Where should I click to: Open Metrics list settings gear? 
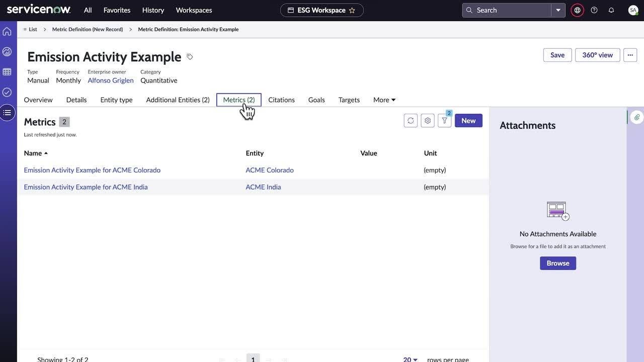click(428, 121)
